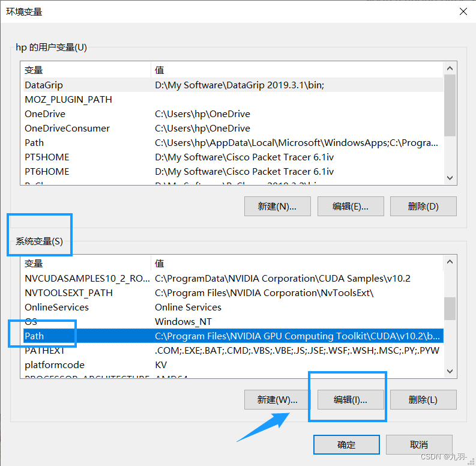Click user variables 值 column header
This screenshot has width=476, height=466.
click(297, 70)
